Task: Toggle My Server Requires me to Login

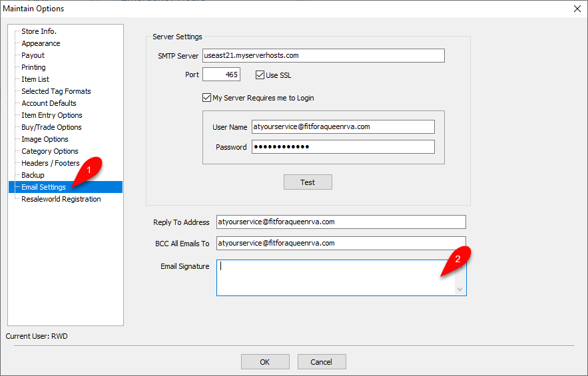Action: (206, 98)
